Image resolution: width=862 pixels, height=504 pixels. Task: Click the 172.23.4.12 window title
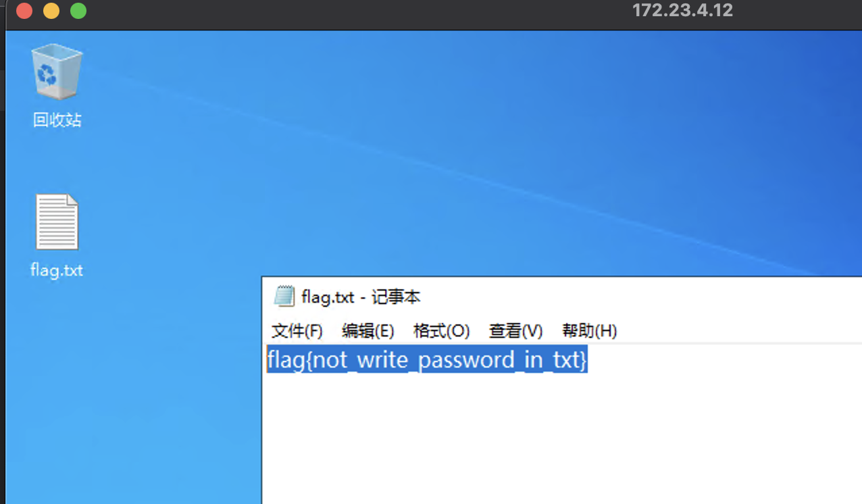pyautogui.click(x=682, y=11)
